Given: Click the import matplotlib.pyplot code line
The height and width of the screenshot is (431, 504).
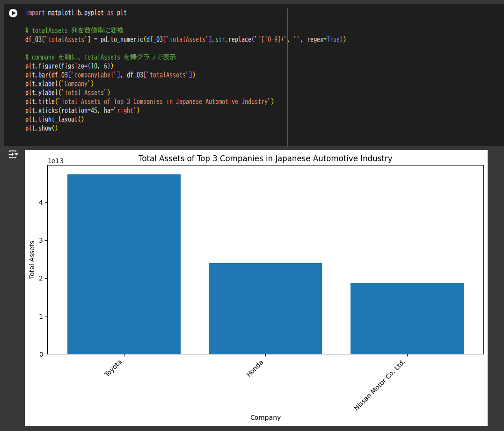Looking at the screenshot, I should pos(76,13).
